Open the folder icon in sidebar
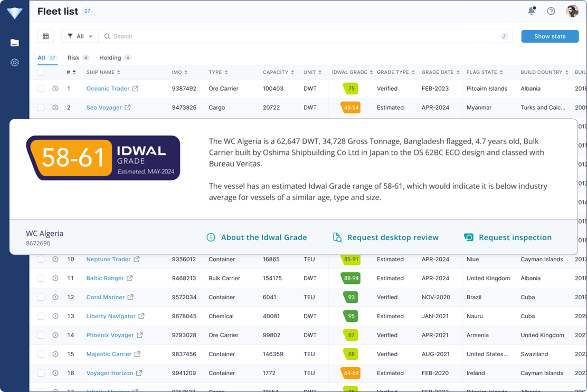The image size is (587, 392). [15, 43]
